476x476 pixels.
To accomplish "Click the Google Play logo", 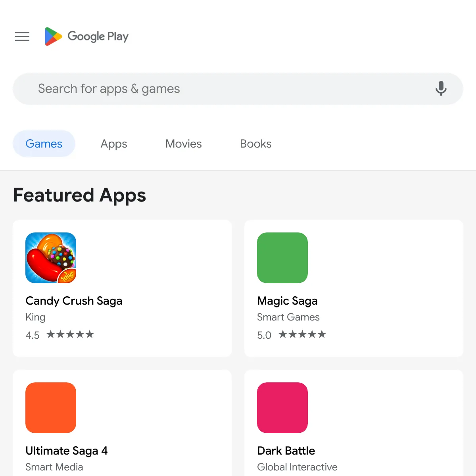I will 87,36.
